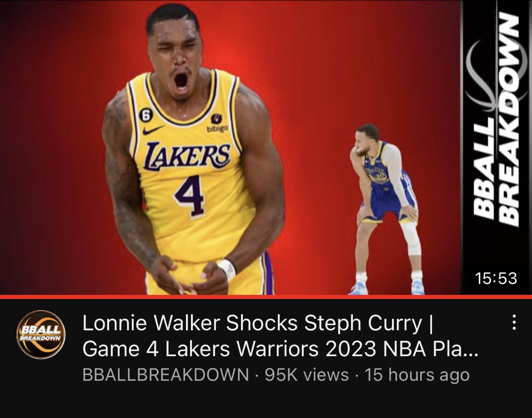Click the bibigo sponsor patch on the jersey

click(217, 124)
